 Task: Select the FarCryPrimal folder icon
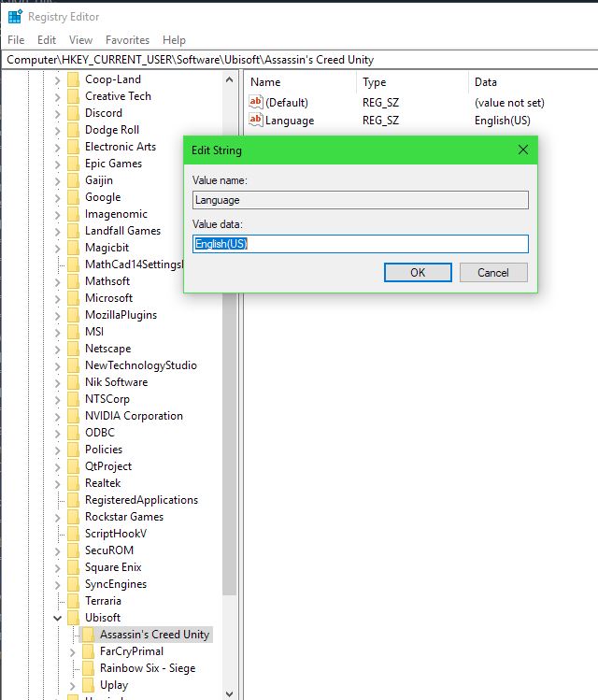tap(89, 651)
